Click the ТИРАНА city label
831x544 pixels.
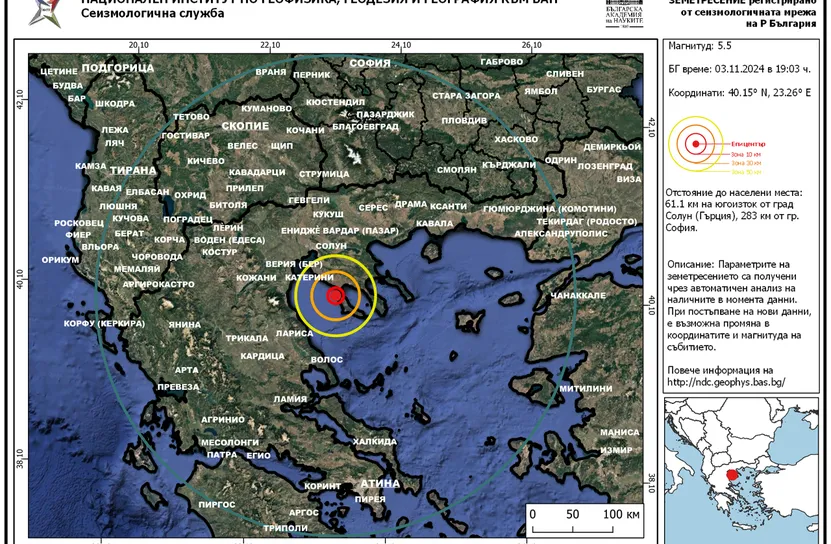[132, 170]
